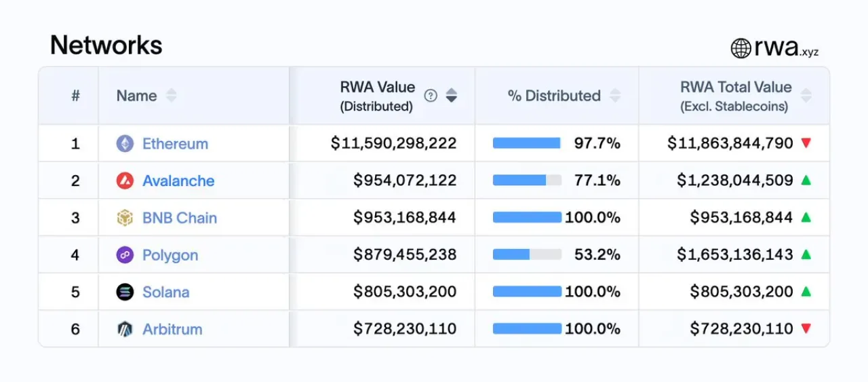Click the total value $1,238,044,509
Image resolution: width=868 pixels, height=382 pixels.
(734, 180)
